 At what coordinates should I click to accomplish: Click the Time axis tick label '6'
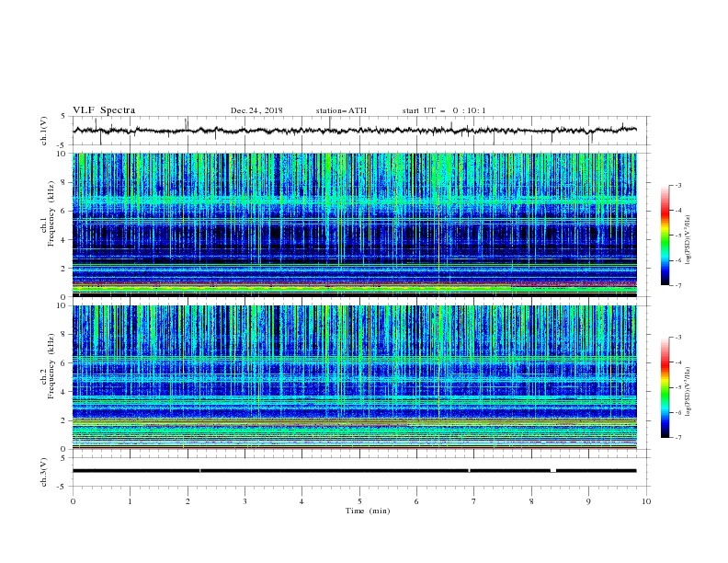pyautogui.click(x=417, y=501)
